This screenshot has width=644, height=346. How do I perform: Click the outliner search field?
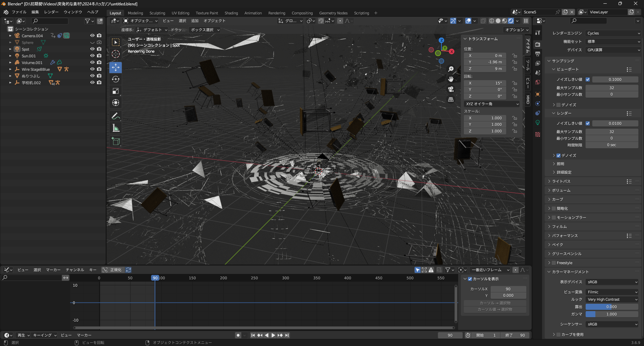50,21
